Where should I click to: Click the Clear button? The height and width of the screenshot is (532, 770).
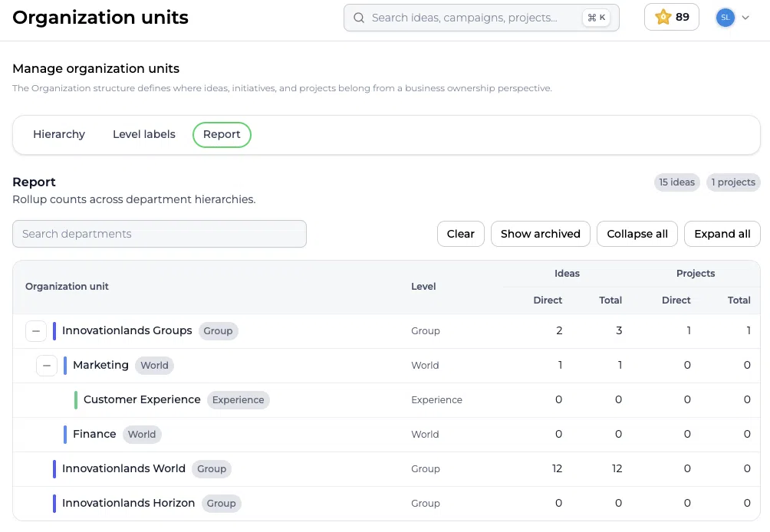point(461,234)
